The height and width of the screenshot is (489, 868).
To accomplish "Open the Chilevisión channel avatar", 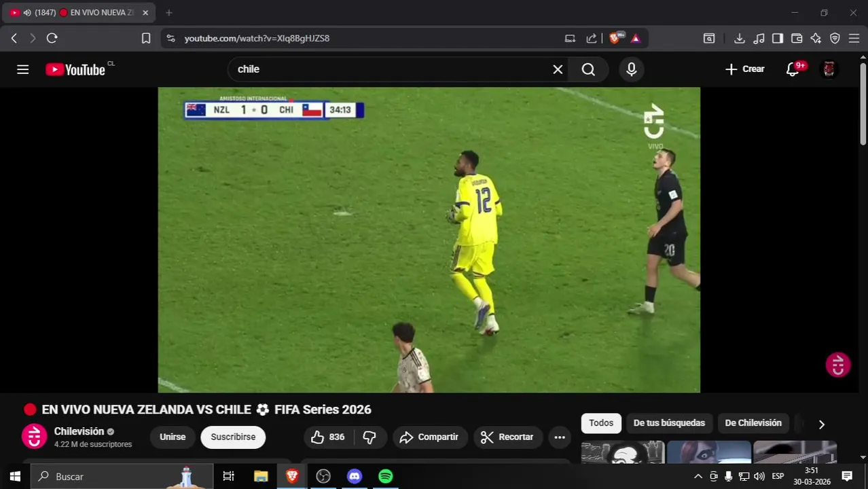I will tap(34, 436).
